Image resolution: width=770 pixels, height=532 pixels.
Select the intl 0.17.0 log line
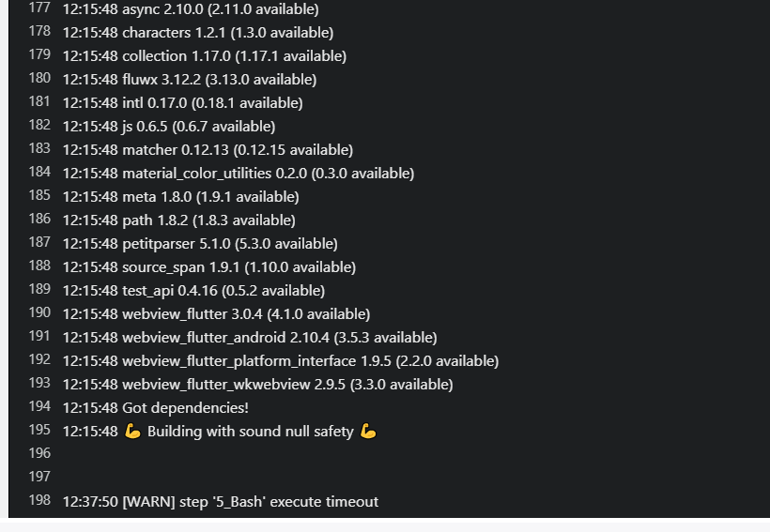[183, 103]
